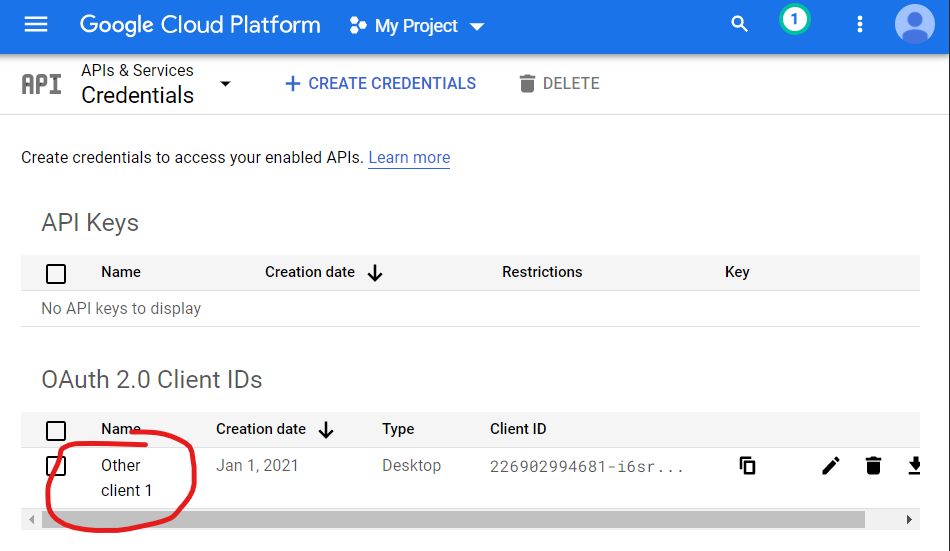Screen dimensions: 950x551
Task: Check the select-all API Keys checkbox
Action: click(56, 273)
